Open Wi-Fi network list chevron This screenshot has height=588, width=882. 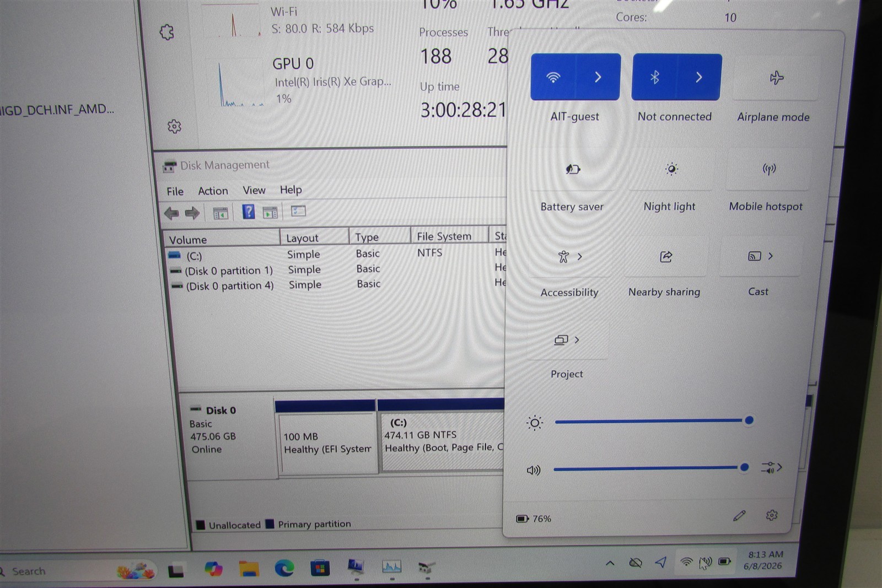coord(598,77)
